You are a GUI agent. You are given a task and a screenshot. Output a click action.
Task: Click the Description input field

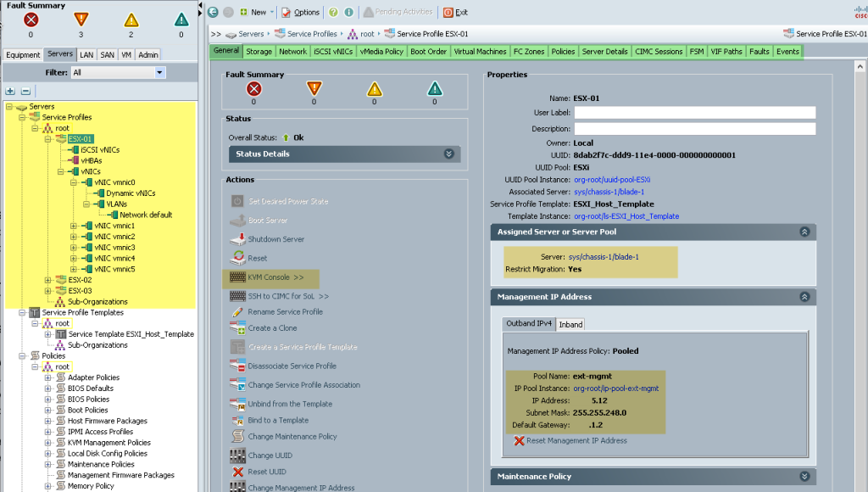click(695, 129)
